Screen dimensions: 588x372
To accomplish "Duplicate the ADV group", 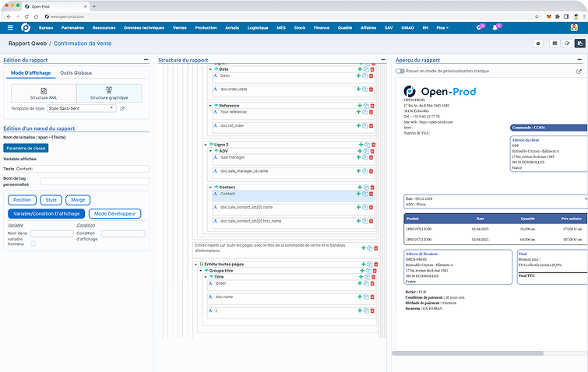I will pyautogui.click(x=366, y=151).
